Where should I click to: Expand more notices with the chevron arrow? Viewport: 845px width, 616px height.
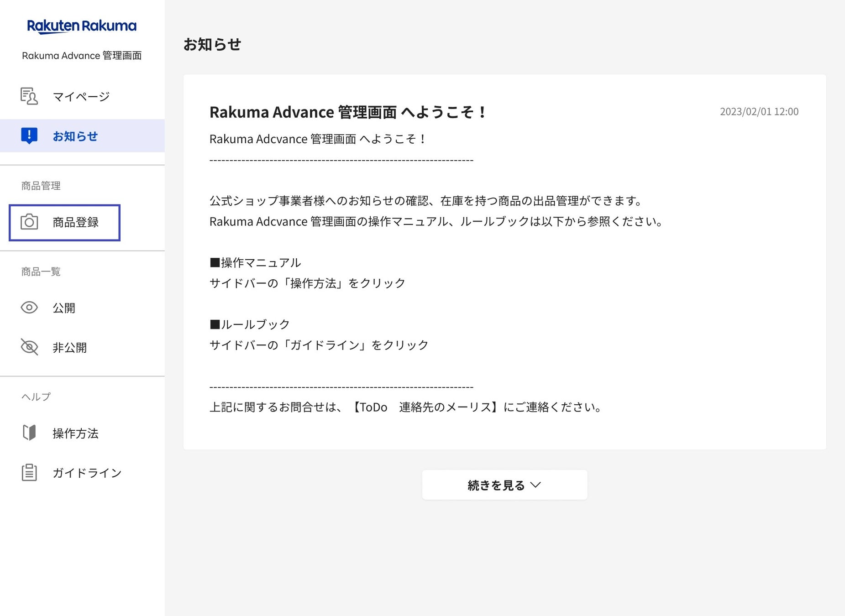pyautogui.click(x=536, y=485)
